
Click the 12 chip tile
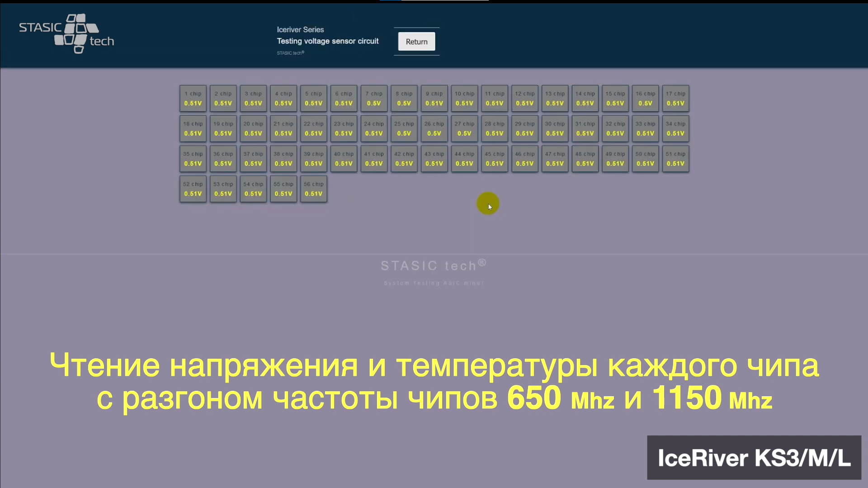(x=525, y=99)
